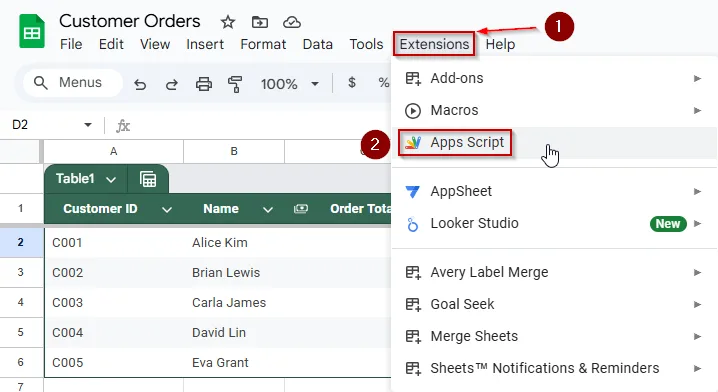Expand Macros submenu arrow

[697, 110]
